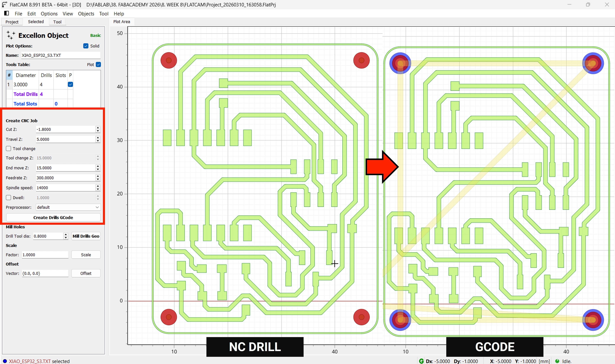Toggle the Solid plot option checkbox

point(86,46)
